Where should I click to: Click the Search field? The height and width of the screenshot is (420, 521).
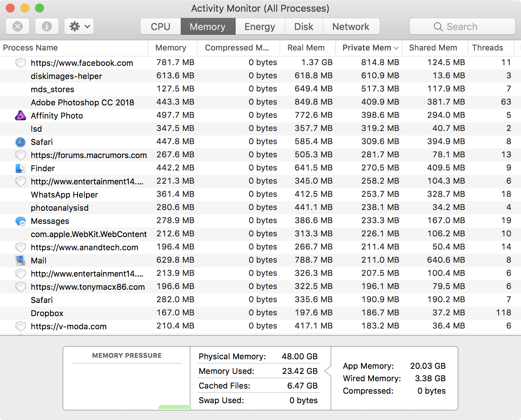coord(462,27)
